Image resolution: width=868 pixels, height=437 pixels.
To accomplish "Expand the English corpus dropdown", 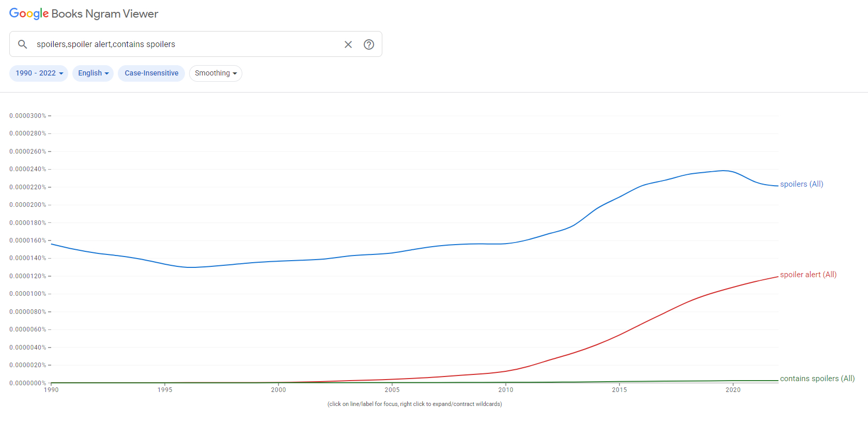I will coord(93,73).
